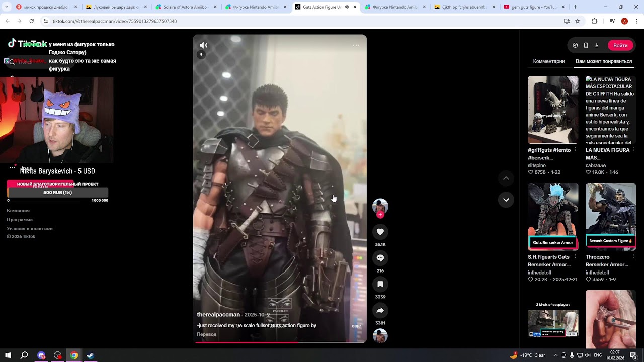Open the Chrome media control icon
This screenshot has height=362, width=644.
612,21
